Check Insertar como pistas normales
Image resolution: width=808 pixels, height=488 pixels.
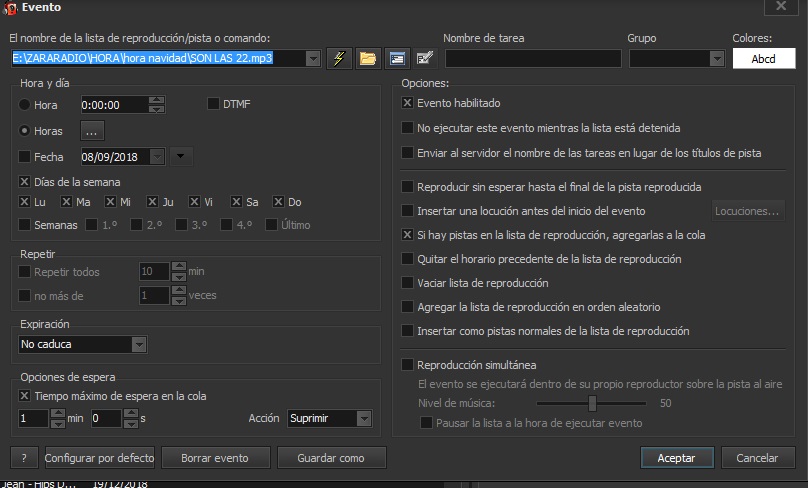[x=407, y=330]
